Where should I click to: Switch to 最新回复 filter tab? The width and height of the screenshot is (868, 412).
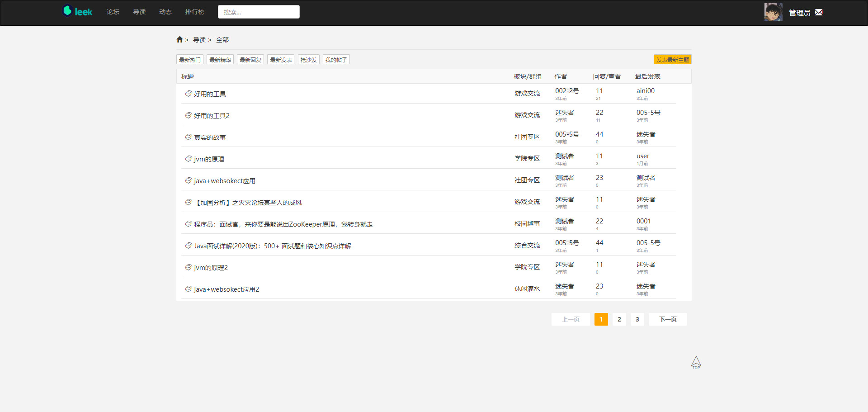250,60
